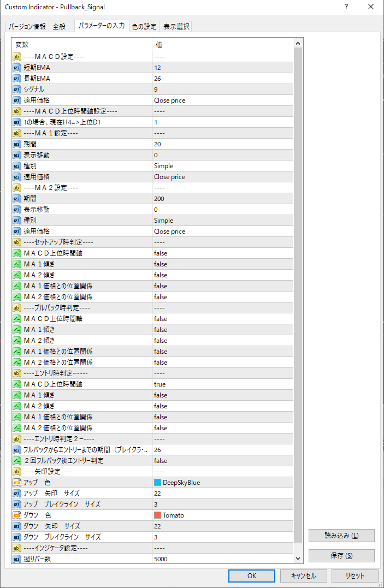Viewport: 384px width, 588px height.
Task: Open 適用価格 Close price value under MACD設定
Action: pos(223,100)
